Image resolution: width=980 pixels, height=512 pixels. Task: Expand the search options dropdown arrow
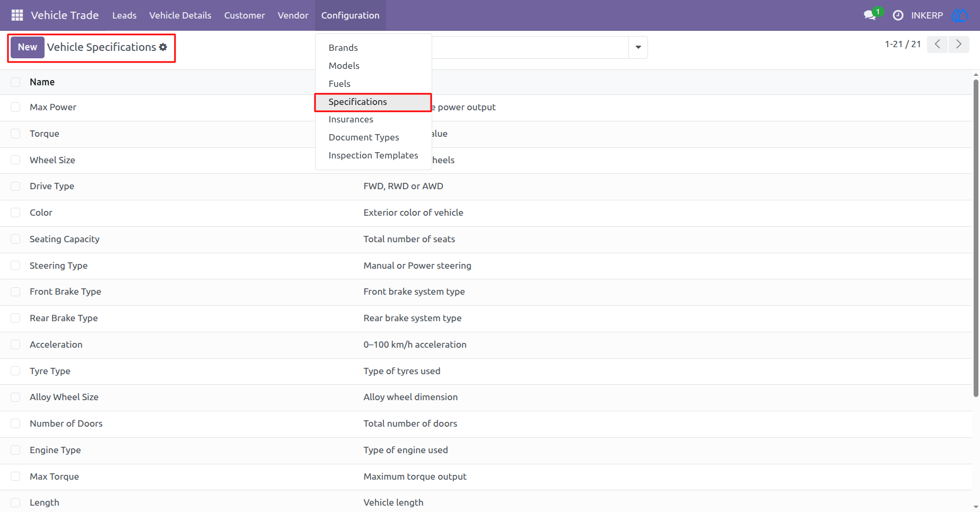(638, 47)
